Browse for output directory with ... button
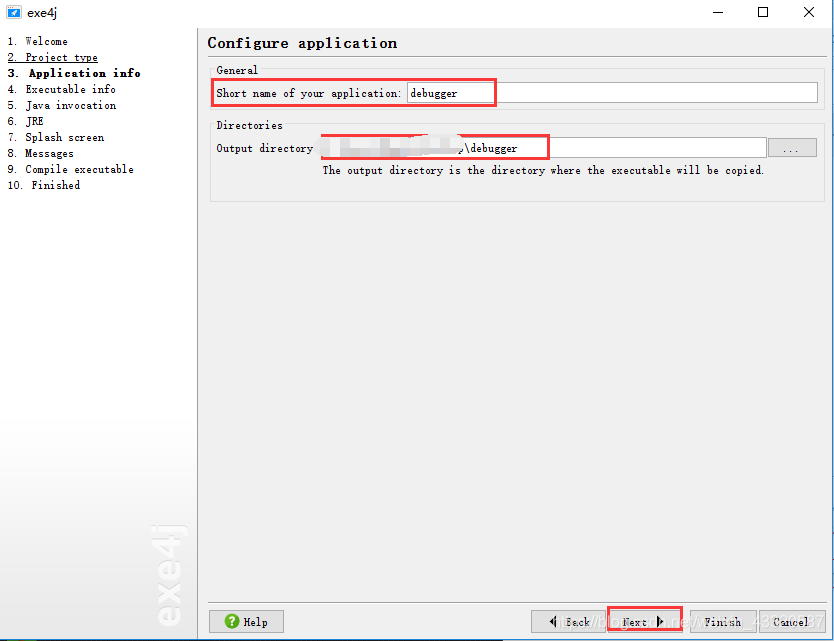Image resolution: width=834 pixels, height=641 pixels. (x=792, y=148)
